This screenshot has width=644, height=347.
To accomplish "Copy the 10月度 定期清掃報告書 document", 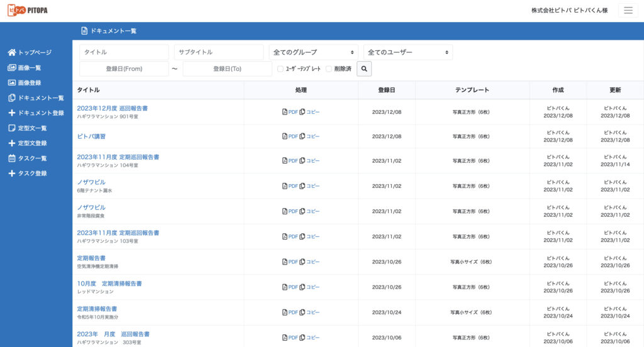I will click(x=309, y=287).
